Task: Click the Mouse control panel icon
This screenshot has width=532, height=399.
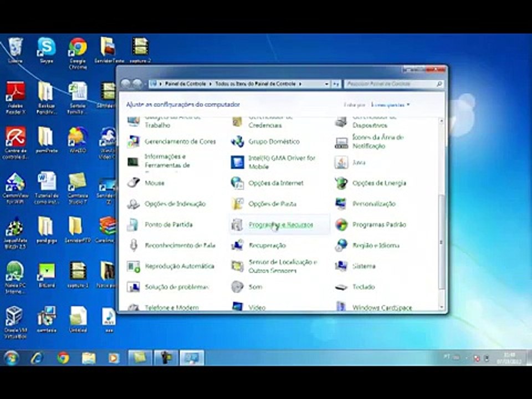Action: tap(134, 183)
